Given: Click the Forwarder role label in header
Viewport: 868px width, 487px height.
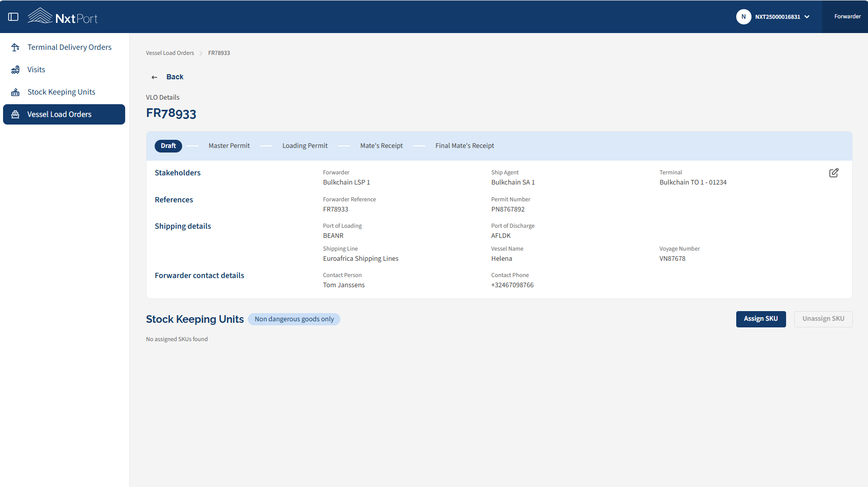Looking at the screenshot, I should pos(847,17).
